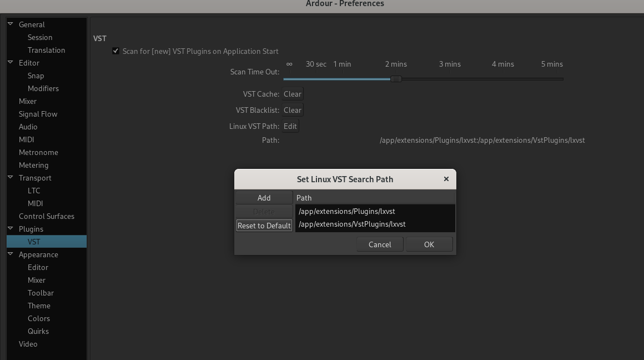Viewport: 644px width, 360px height.
Task: Clear the VST Blacklist
Action: pyautogui.click(x=293, y=110)
